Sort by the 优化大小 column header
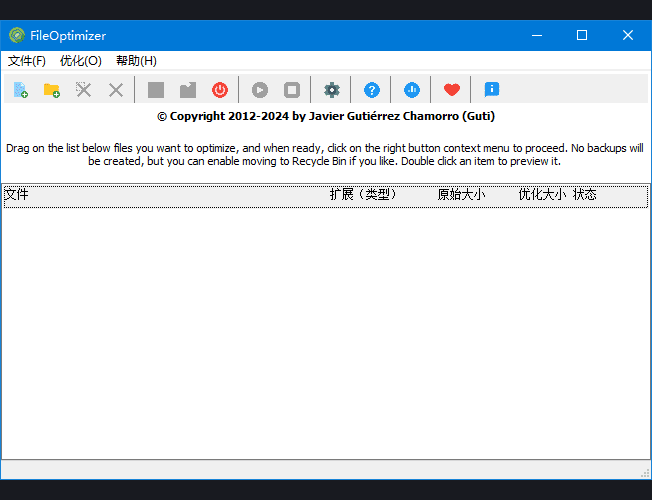This screenshot has height=500, width=652. 542,195
